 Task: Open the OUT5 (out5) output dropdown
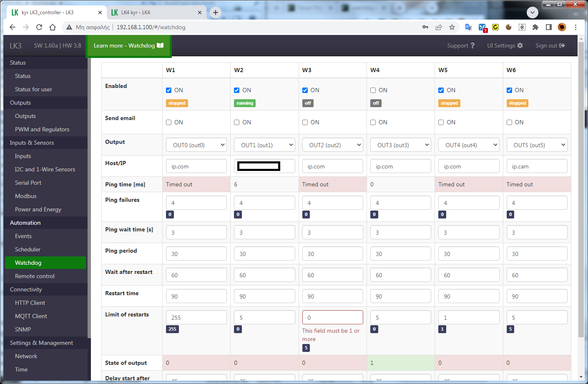click(537, 145)
